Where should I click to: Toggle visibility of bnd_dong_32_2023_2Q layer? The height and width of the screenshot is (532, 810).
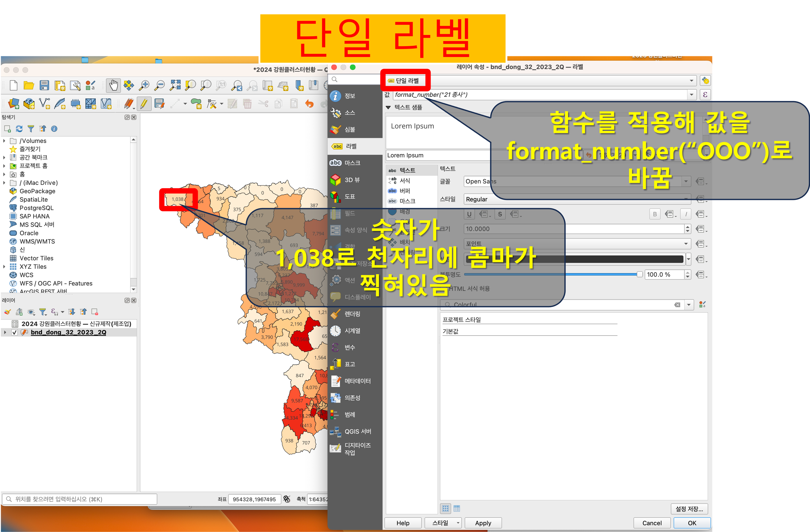coord(15,332)
